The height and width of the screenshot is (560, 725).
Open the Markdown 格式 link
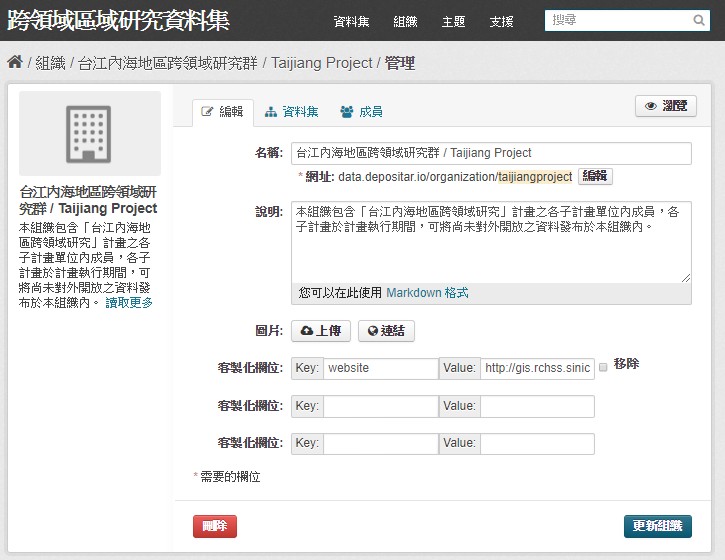pyautogui.click(x=427, y=293)
